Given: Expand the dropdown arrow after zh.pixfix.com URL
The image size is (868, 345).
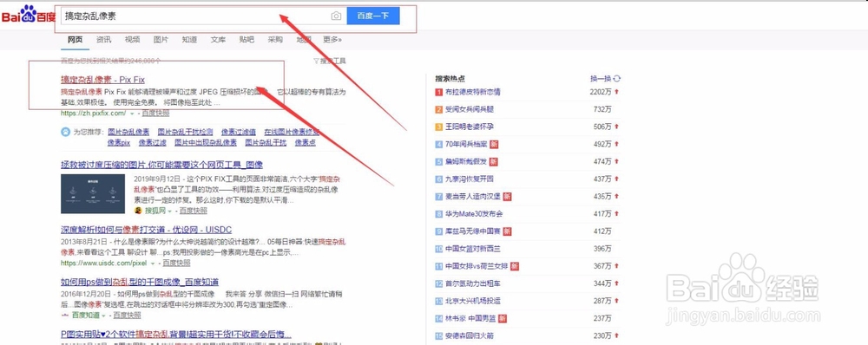Looking at the screenshot, I should click(x=132, y=114).
